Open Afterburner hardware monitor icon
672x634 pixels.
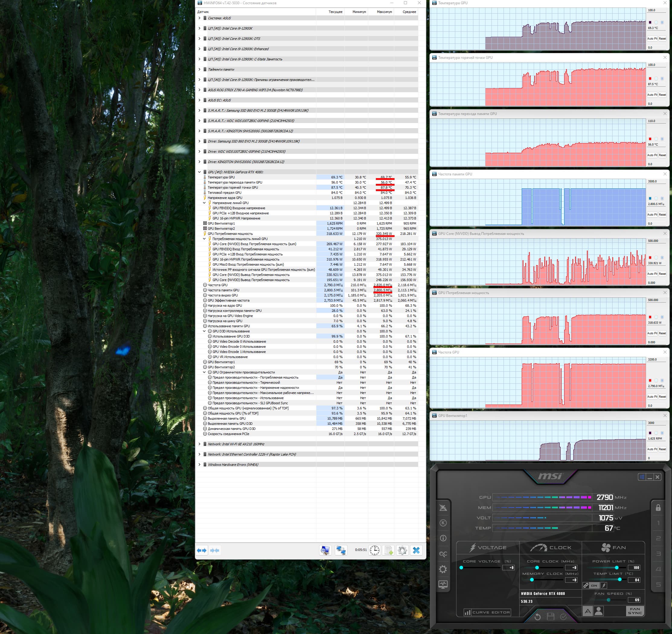point(443,584)
